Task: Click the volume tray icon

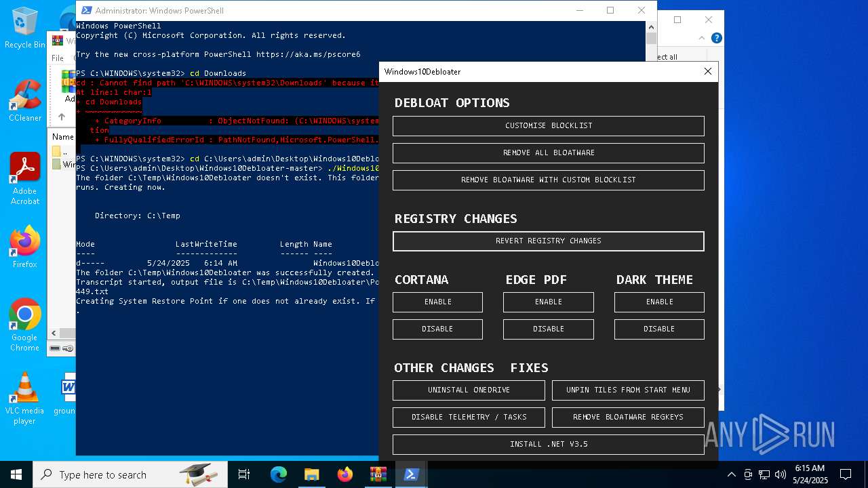Action: [x=781, y=474]
